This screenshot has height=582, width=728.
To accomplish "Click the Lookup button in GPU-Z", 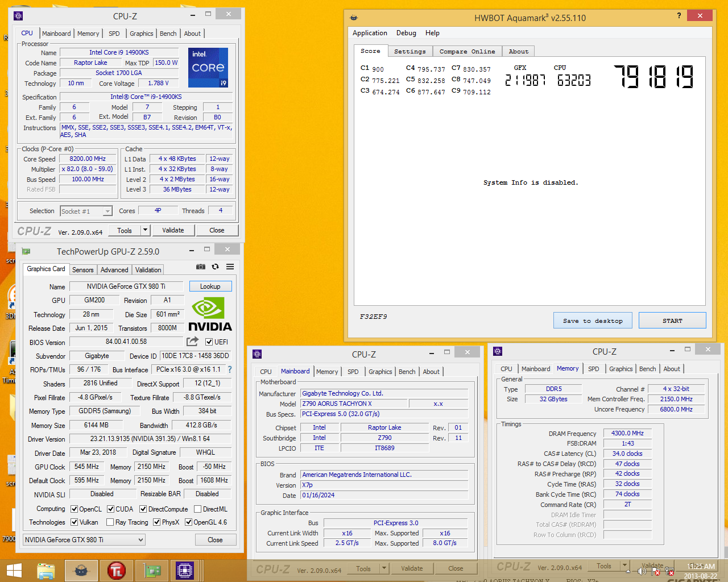I will coord(210,286).
